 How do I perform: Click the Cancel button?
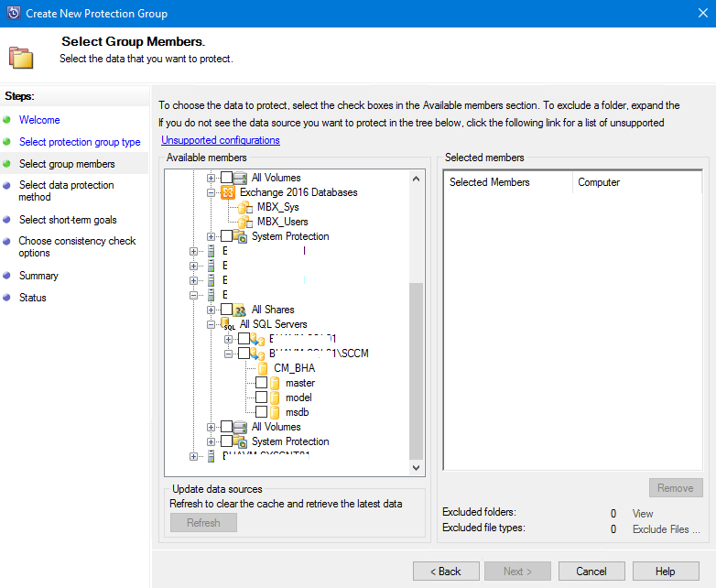pos(591,572)
